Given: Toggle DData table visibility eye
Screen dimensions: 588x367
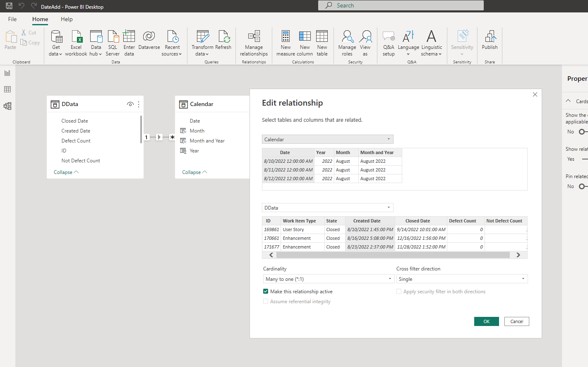Looking at the screenshot, I should (x=130, y=104).
